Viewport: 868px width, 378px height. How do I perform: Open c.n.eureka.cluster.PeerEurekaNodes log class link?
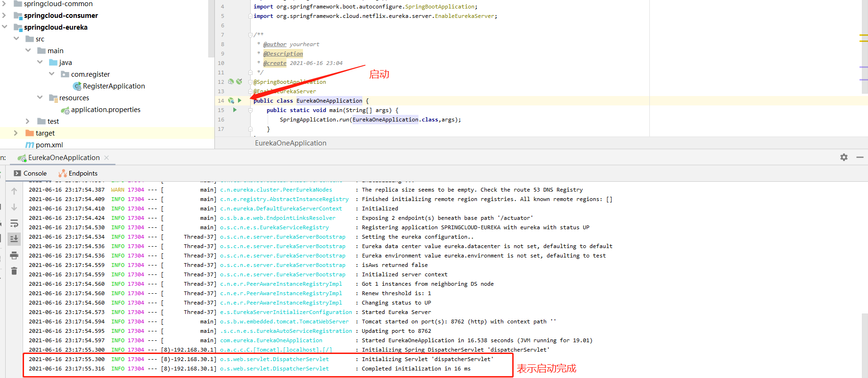click(276, 190)
